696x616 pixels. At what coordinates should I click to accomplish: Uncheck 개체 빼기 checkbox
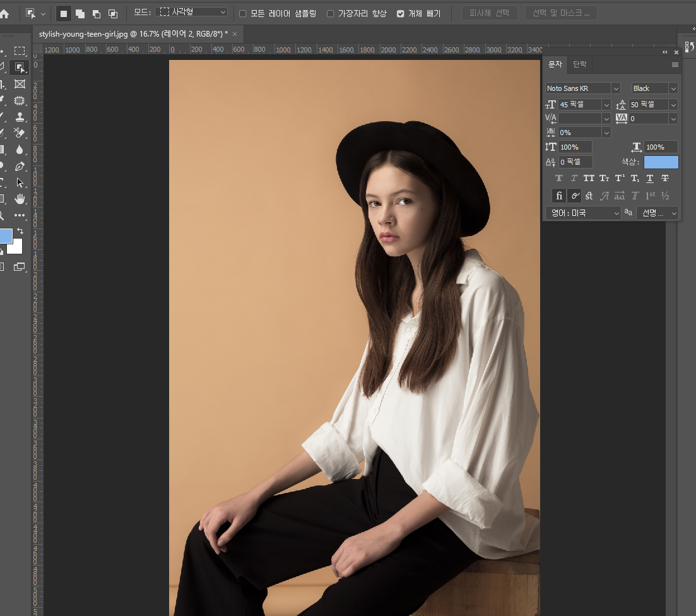click(401, 14)
